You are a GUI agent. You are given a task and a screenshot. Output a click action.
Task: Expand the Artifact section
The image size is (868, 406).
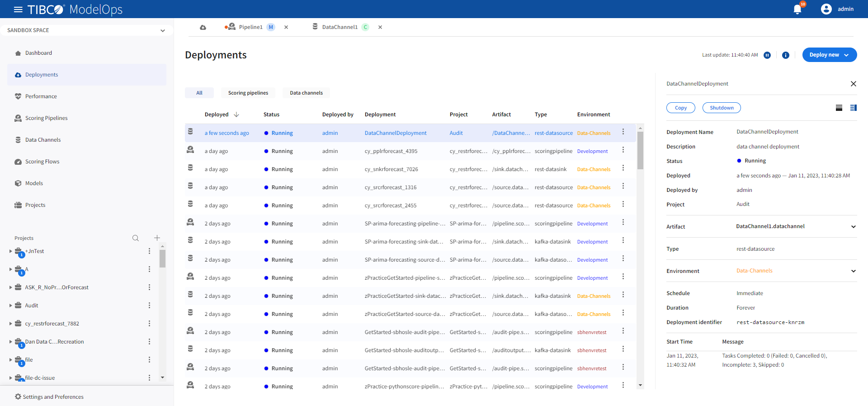(853, 227)
